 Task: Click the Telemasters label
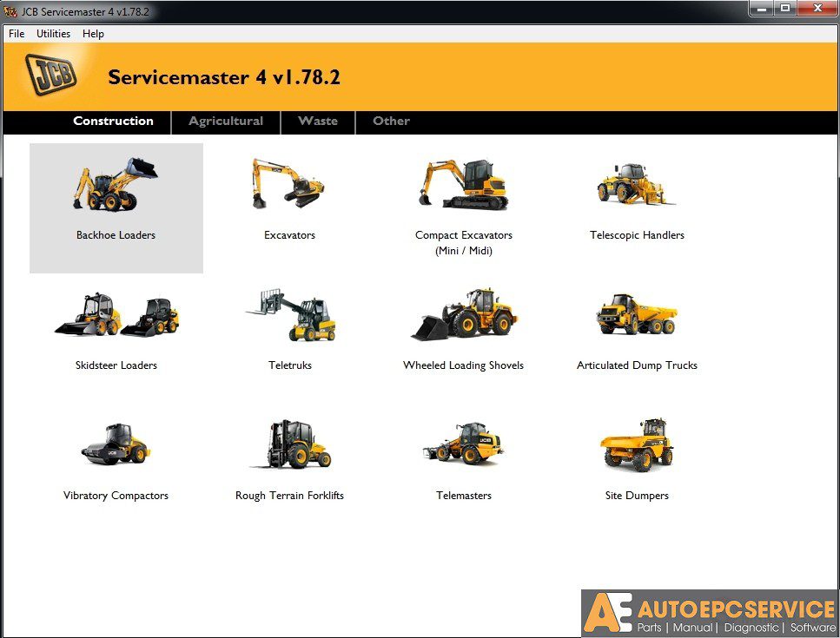coord(463,496)
